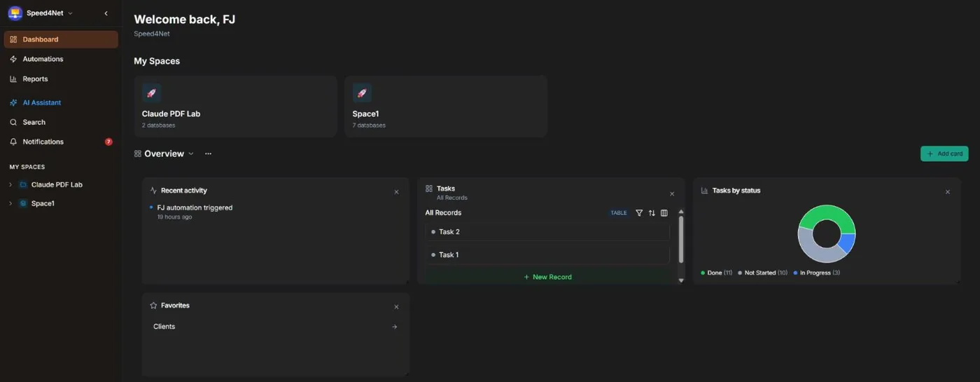Screen dimensions: 980x382
Task: Open the Claude PDF Lab space card
Action: [x=235, y=107]
